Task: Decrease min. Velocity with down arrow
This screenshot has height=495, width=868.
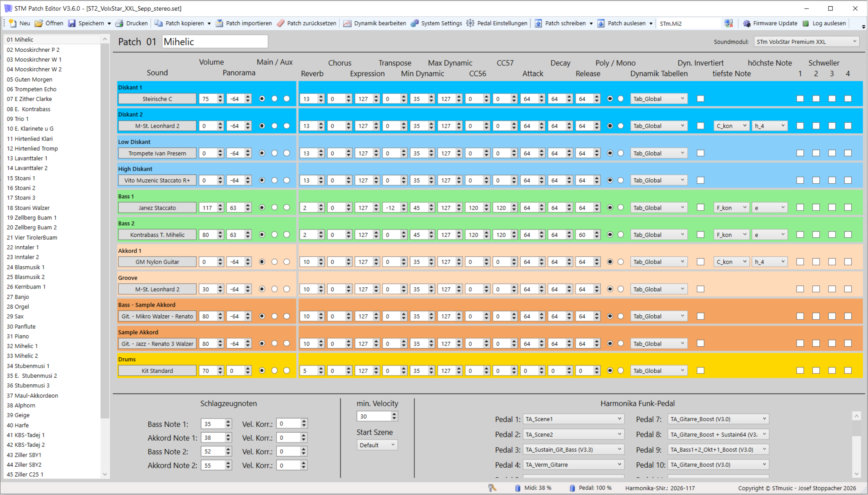Action: 394,418
